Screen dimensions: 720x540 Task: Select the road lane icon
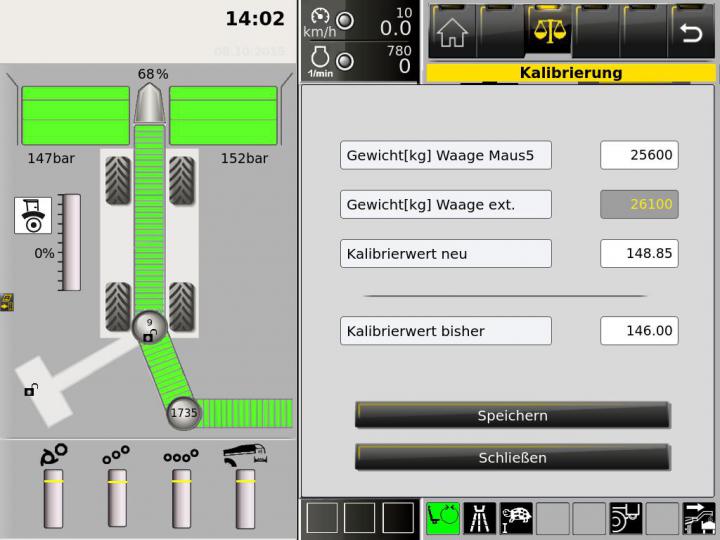[x=480, y=517]
